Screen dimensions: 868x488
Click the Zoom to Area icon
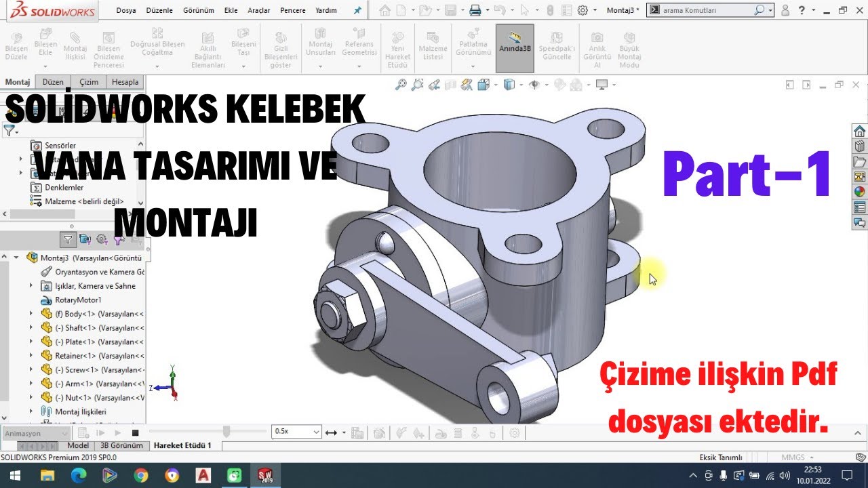click(418, 85)
